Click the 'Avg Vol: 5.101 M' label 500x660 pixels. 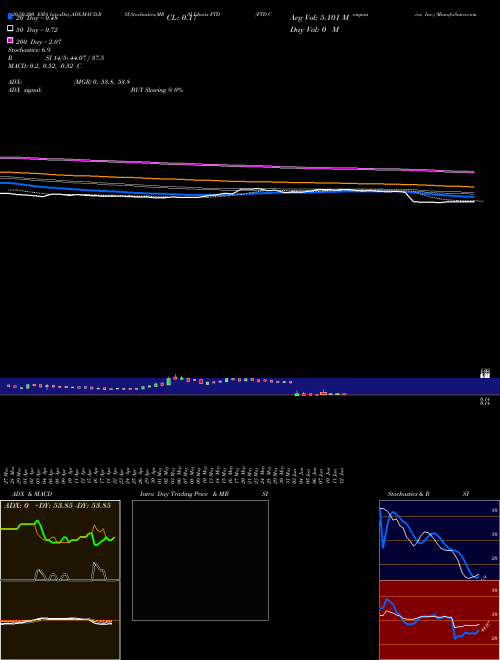(x=319, y=18)
